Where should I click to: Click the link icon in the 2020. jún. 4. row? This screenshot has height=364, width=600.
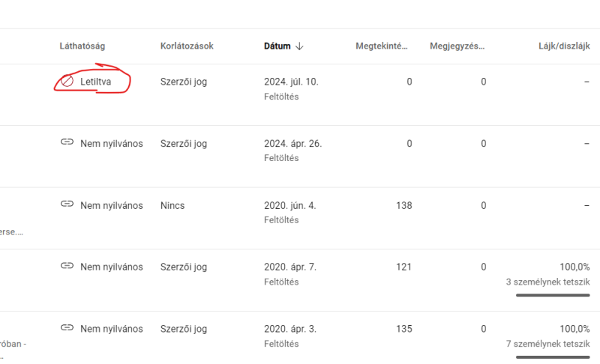click(x=67, y=204)
